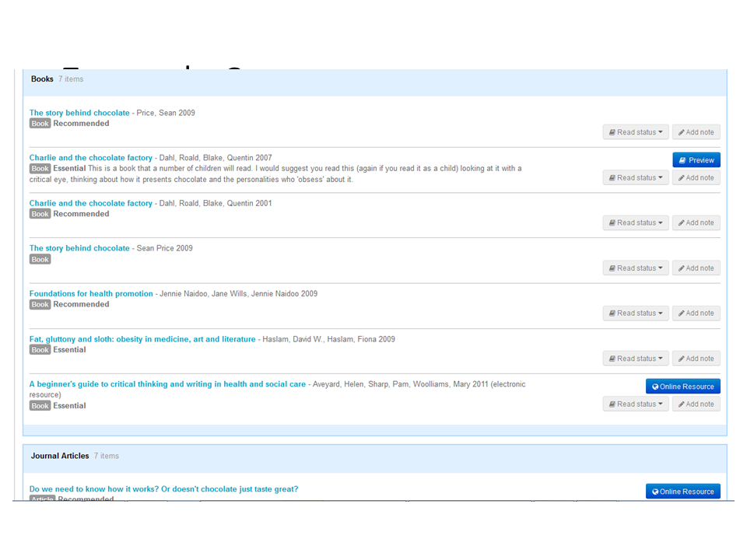Screen dimensions: 747x560
Task: Add note to Charlie 2001 edition
Action: pyautogui.click(x=696, y=223)
